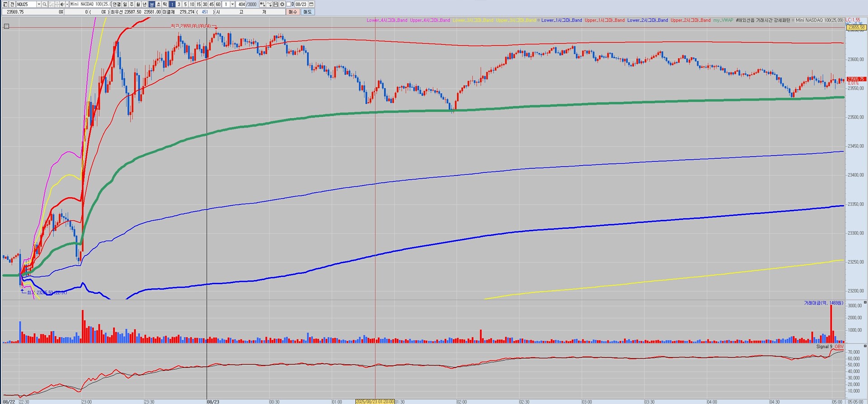Open the chart settings gear icon

click(282, 4)
